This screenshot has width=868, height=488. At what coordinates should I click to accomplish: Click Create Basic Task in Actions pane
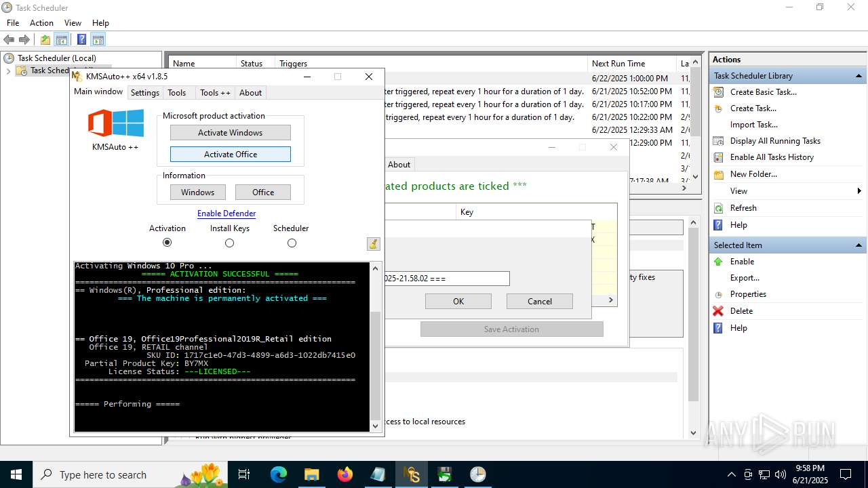763,92
